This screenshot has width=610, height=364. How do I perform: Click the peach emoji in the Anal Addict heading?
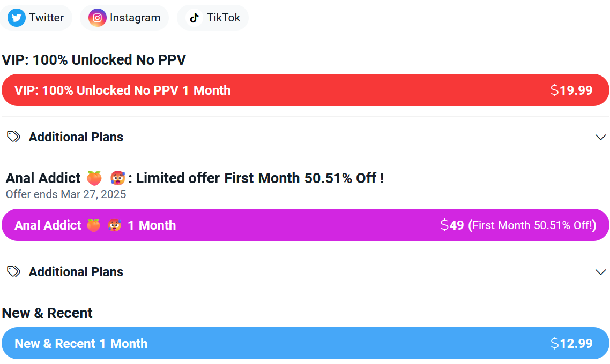coord(94,178)
